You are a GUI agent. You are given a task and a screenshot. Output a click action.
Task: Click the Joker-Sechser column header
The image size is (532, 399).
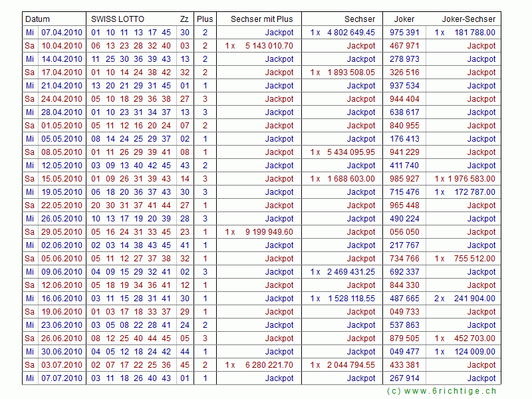(x=468, y=19)
